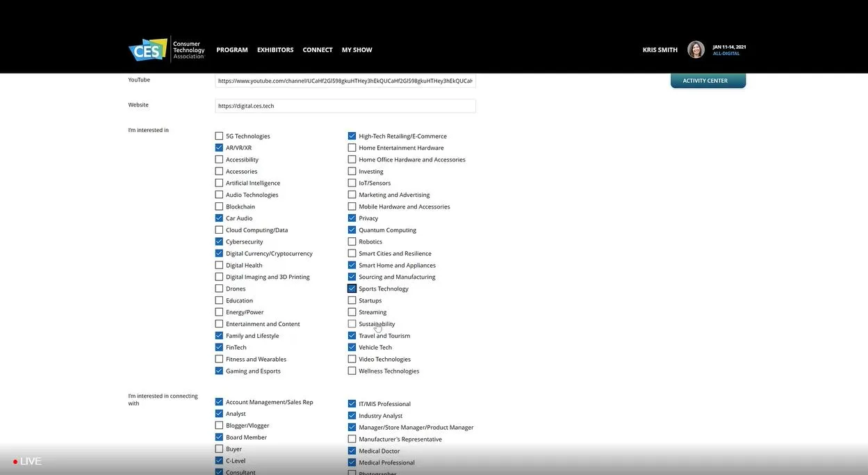
Task: Check Mobile Hardware and Accessories checkbox
Action: (x=352, y=207)
